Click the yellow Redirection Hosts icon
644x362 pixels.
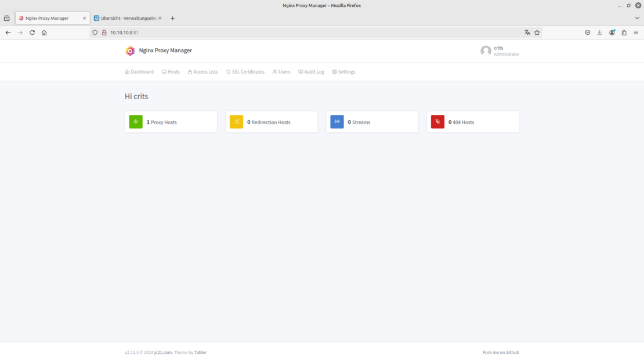point(236,121)
